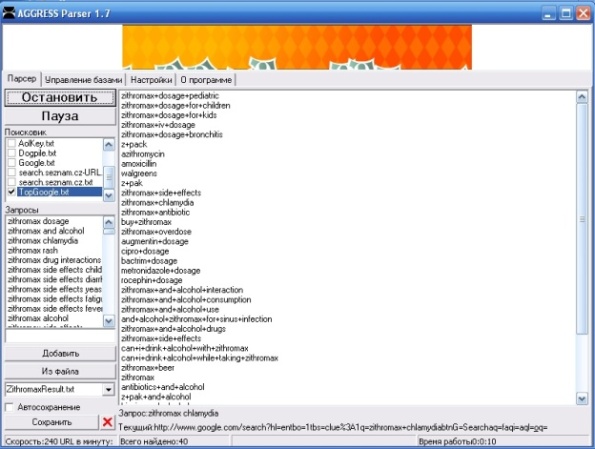Click result 'z+pak+and+alcohol'
Image resolution: width=595 pixels, height=449 pixels.
tap(156, 397)
